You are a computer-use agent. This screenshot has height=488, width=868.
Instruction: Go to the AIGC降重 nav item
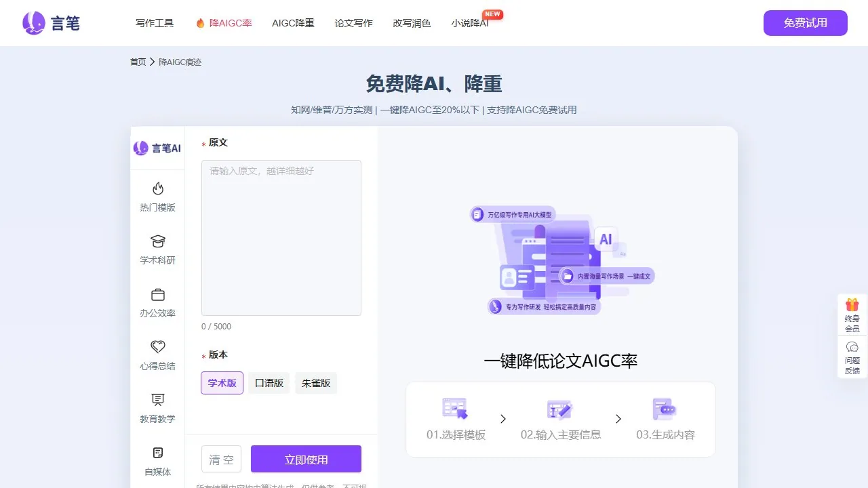293,23
